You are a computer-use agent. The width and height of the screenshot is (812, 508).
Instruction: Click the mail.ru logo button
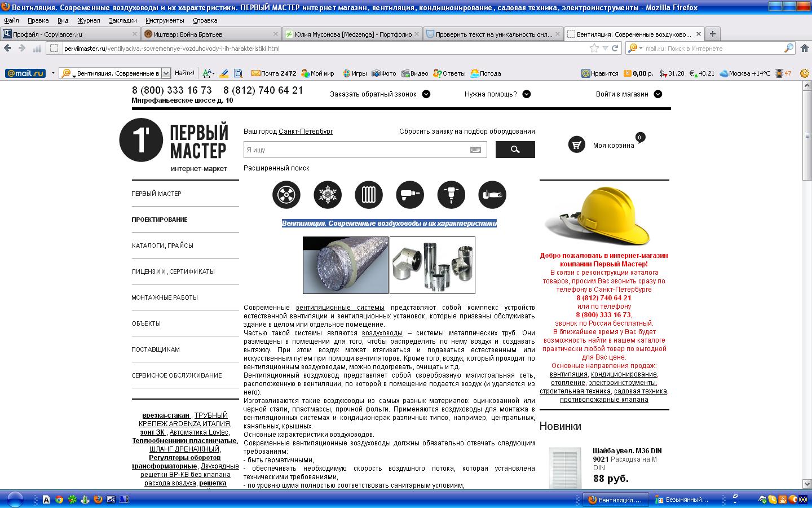pyautogui.click(x=25, y=73)
